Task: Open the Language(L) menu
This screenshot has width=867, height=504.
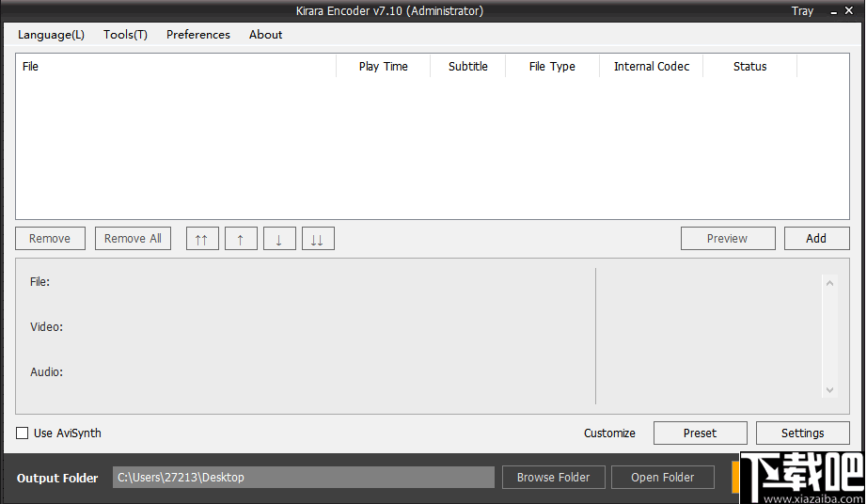Action: [x=51, y=34]
